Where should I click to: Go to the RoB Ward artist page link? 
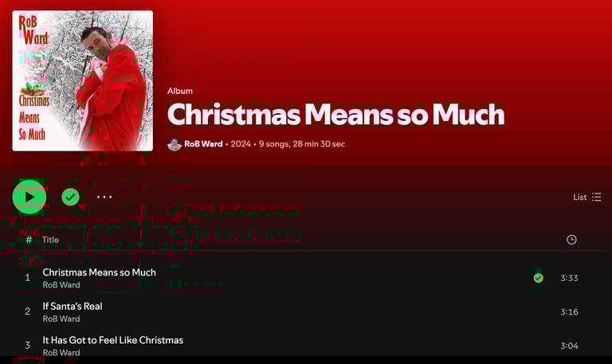pyautogui.click(x=203, y=144)
